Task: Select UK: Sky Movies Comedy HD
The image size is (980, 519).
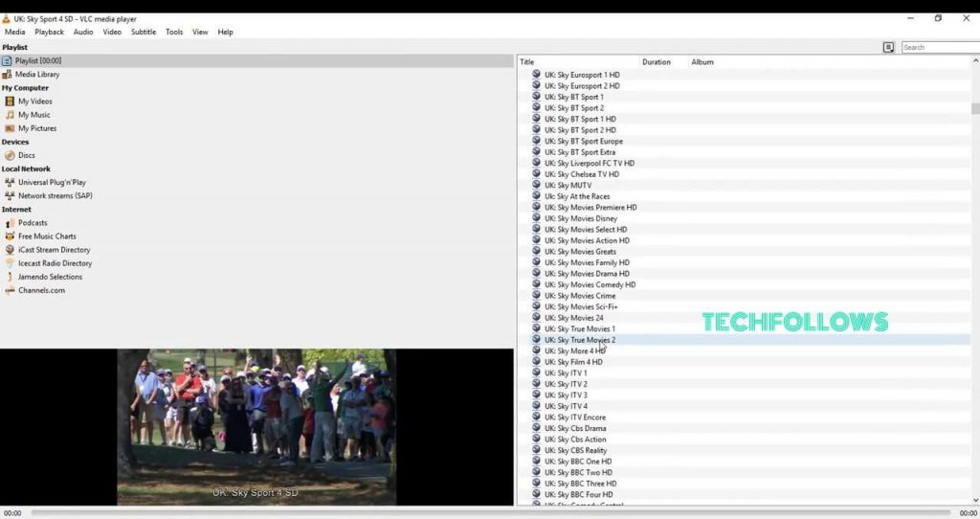Action: (x=590, y=284)
